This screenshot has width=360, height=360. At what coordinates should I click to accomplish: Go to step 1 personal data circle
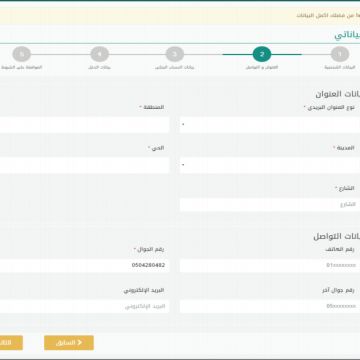[x=340, y=54]
